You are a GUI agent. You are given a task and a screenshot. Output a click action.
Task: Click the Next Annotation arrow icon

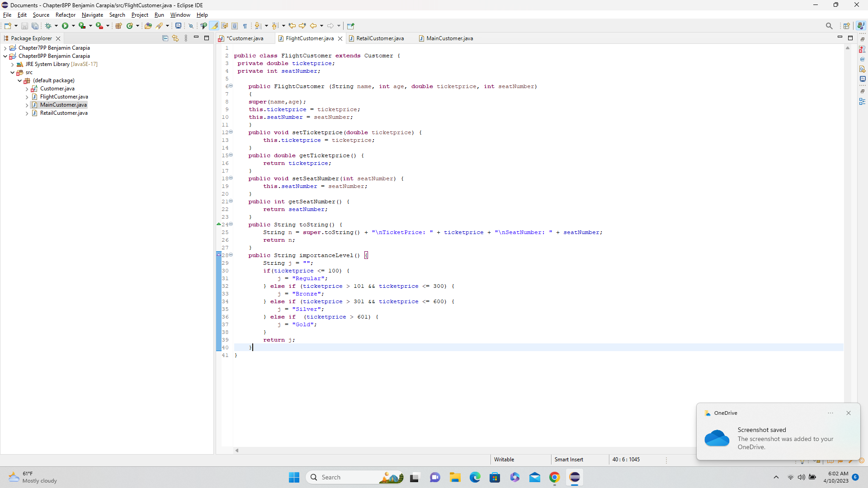pyautogui.click(x=258, y=26)
